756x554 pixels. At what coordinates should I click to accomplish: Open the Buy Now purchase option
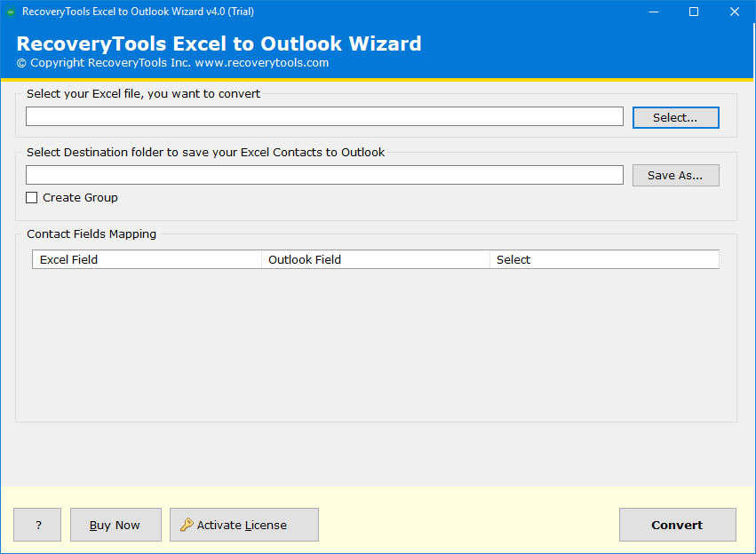pyautogui.click(x=115, y=525)
